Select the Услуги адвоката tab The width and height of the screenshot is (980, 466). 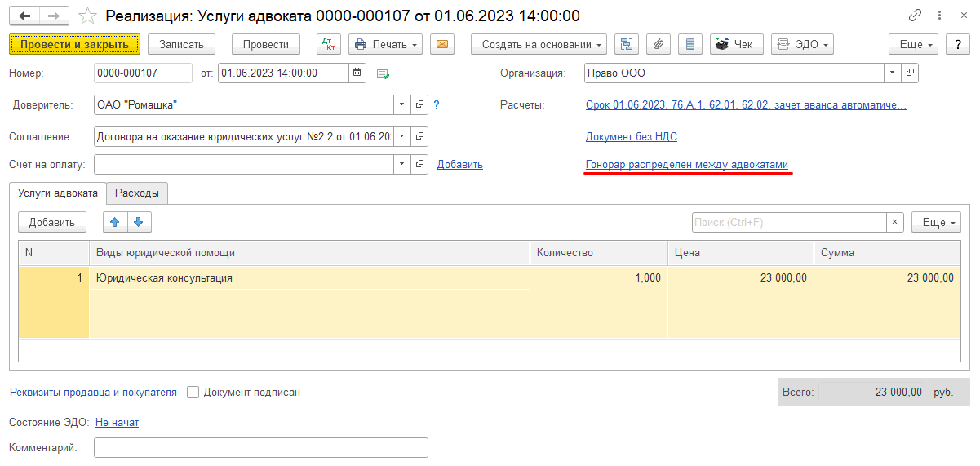click(x=57, y=193)
